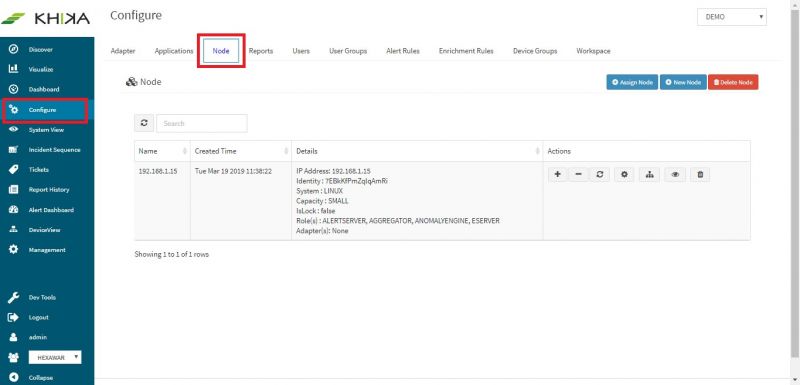Image resolution: width=800 pixels, height=385 pixels.
Task: Open Report History
Action: (49, 190)
